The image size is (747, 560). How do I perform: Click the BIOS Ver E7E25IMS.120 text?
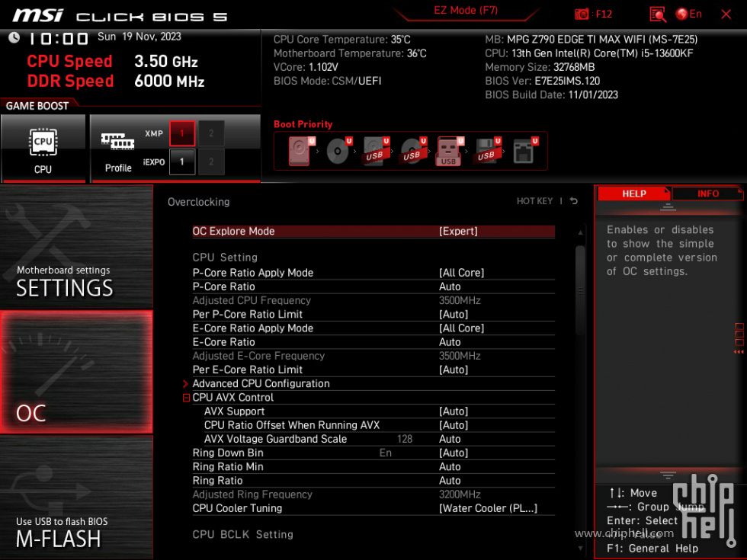(x=543, y=81)
